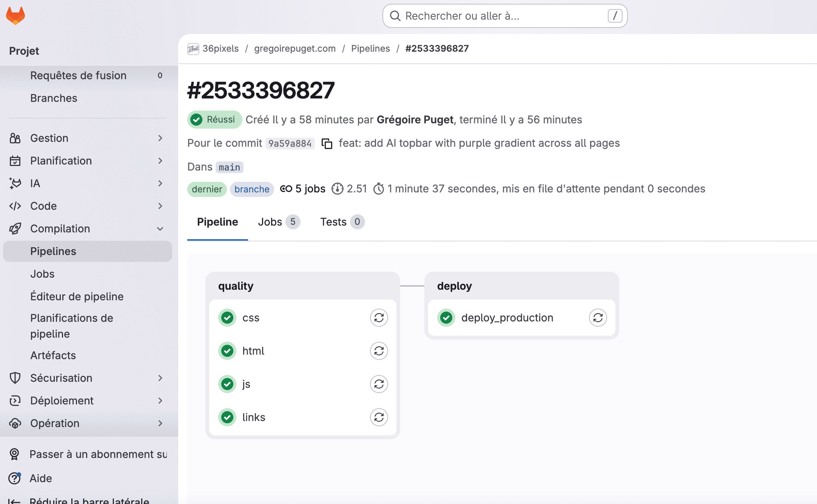Click the deploy_production success status icon
This screenshot has height=504, width=817.
pos(446,318)
